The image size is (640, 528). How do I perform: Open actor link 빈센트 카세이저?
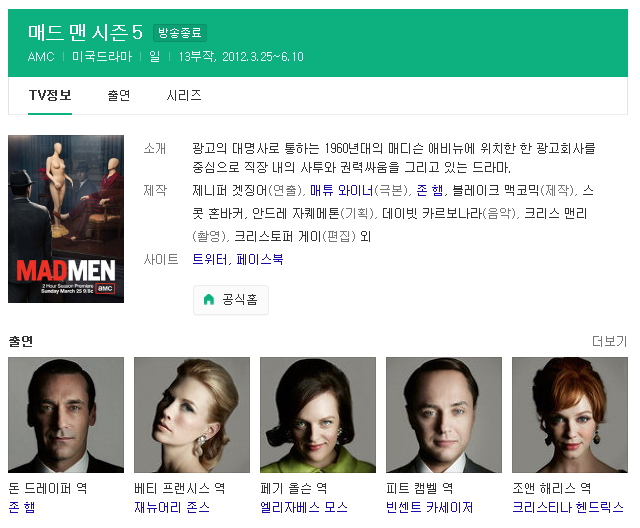tap(429, 508)
